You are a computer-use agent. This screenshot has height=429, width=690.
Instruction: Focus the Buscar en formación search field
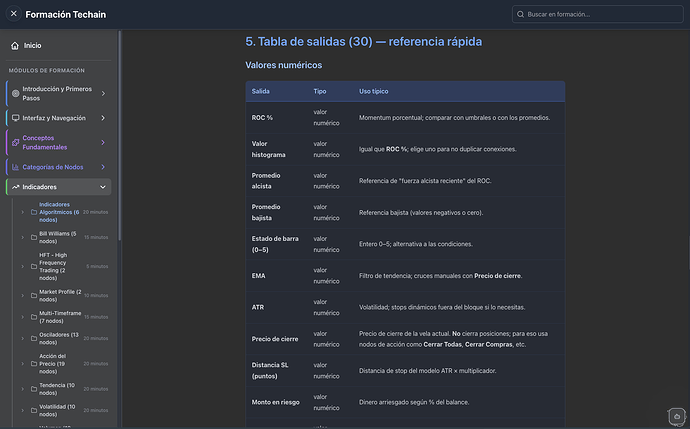[598, 14]
